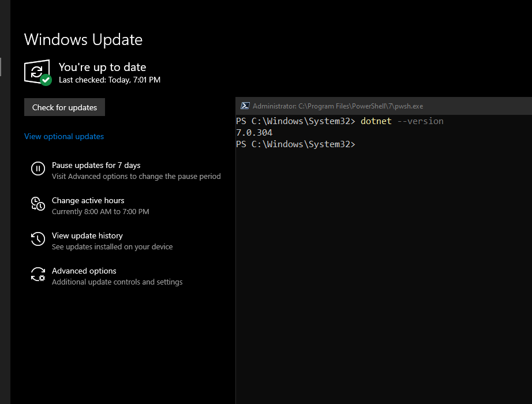Click the active hours clock icon
The height and width of the screenshot is (404, 532).
38,204
